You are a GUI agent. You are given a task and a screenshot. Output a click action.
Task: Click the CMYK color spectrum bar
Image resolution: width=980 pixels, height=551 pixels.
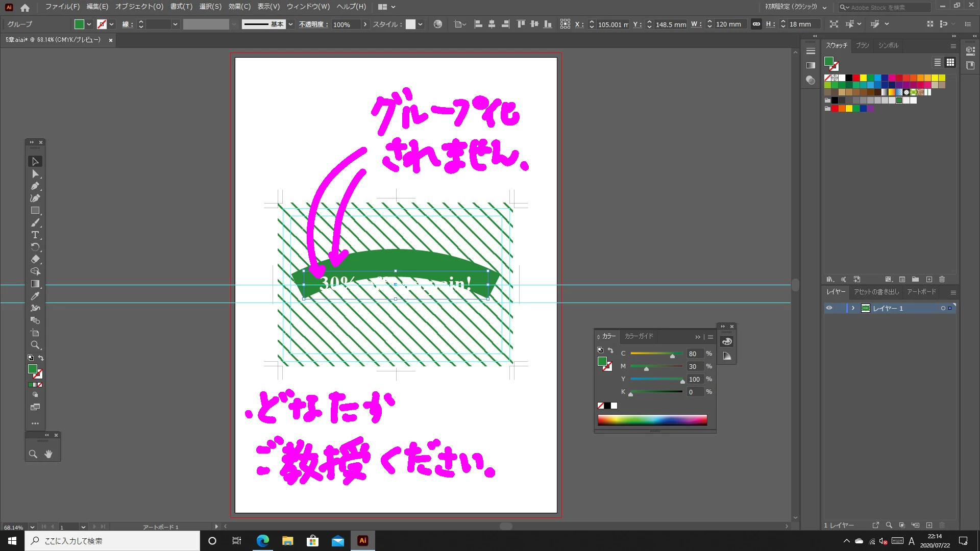pyautogui.click(x=652, y=420)
